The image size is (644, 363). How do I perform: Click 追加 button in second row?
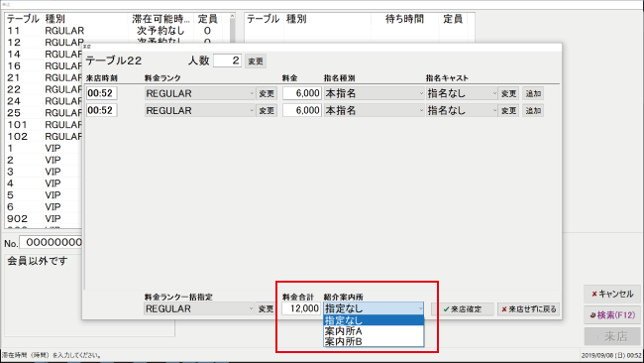(x=533, y=110)
